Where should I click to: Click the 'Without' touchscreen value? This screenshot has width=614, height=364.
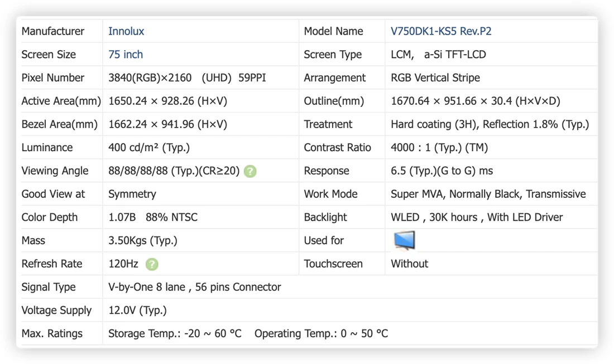click(x=409, y=264)
